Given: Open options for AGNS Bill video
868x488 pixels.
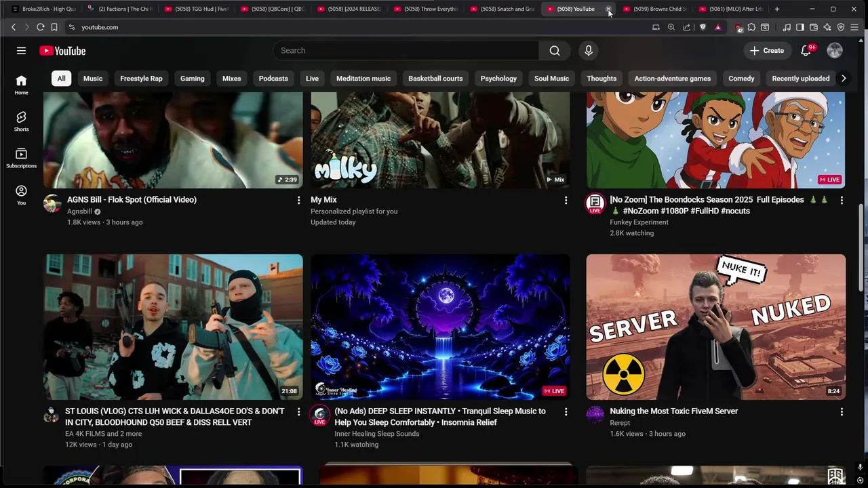Looking at the screenshot, I should point(298,200).
